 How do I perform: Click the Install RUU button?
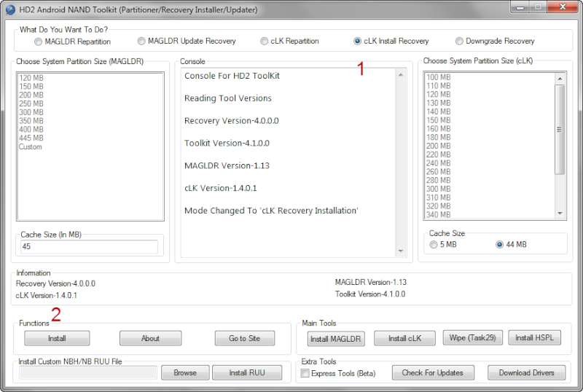(x=247, y=372)
